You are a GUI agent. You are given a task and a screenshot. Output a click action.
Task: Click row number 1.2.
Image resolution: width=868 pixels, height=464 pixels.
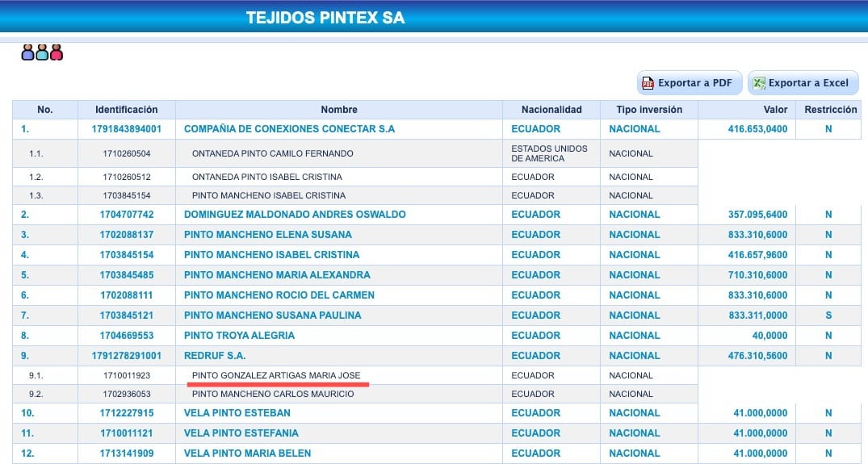point(36,177)
